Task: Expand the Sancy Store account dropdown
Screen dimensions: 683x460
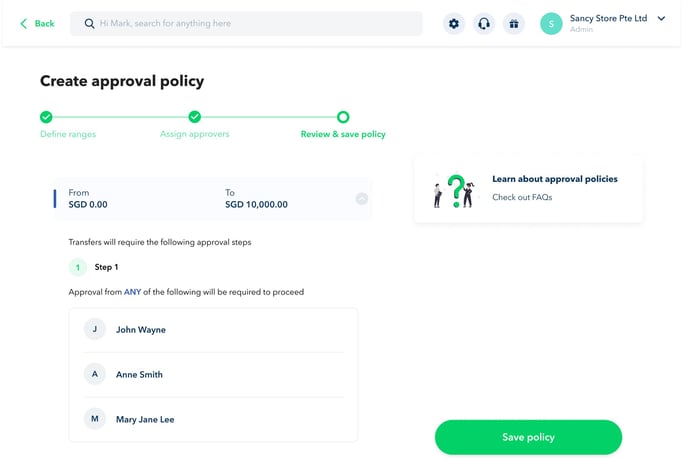Action: coord(661,18)
